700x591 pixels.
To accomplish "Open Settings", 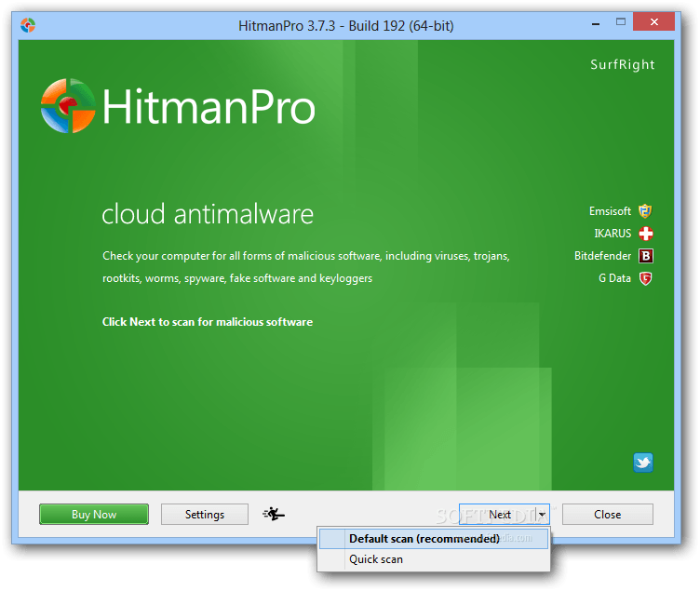I will click(x=205, y=515).
